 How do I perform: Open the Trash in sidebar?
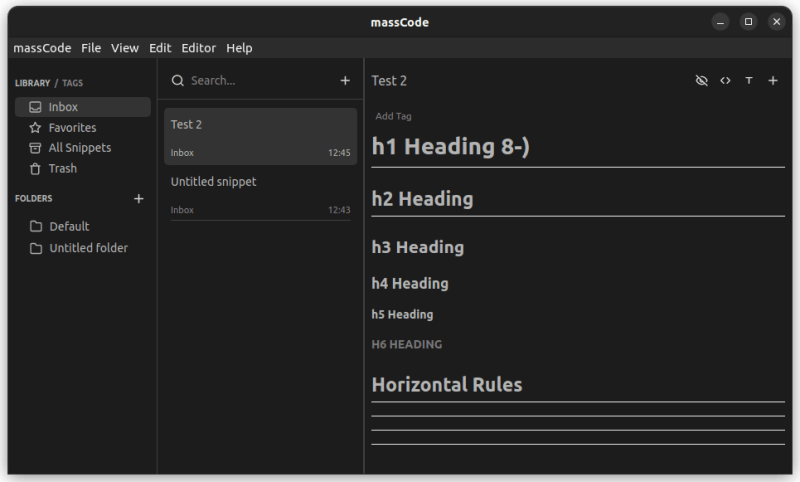62,169
